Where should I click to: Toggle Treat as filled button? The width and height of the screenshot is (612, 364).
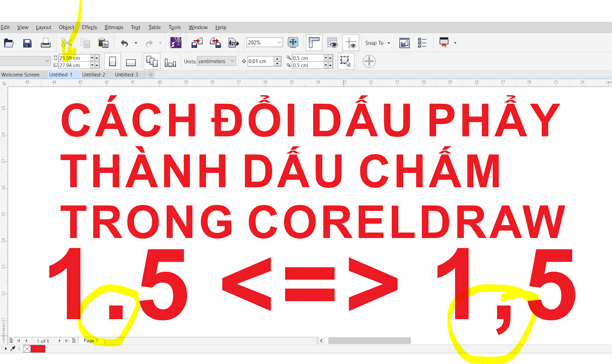pos(345,61)
